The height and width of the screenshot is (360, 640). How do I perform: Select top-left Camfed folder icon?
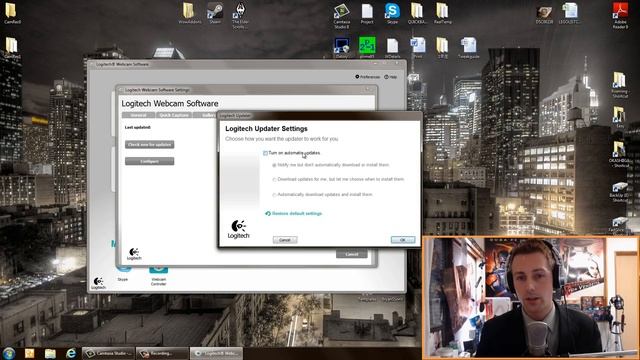coord(12,13)
